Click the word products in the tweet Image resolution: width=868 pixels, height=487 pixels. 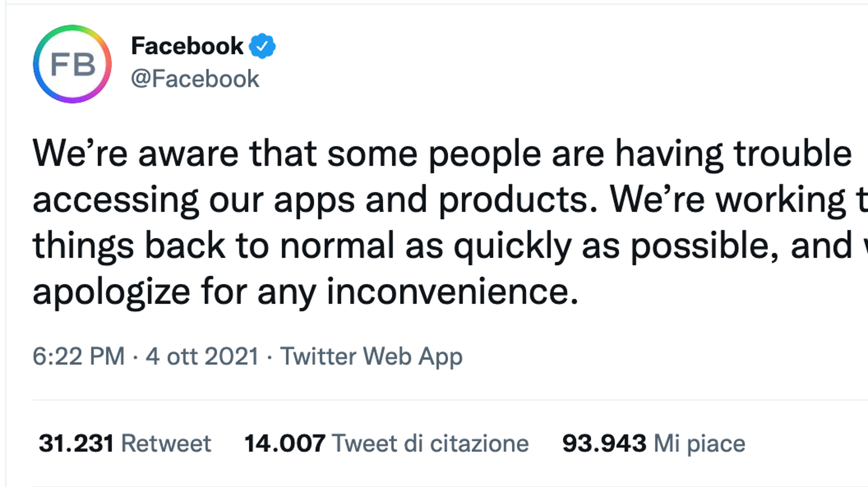coord(517,200)
